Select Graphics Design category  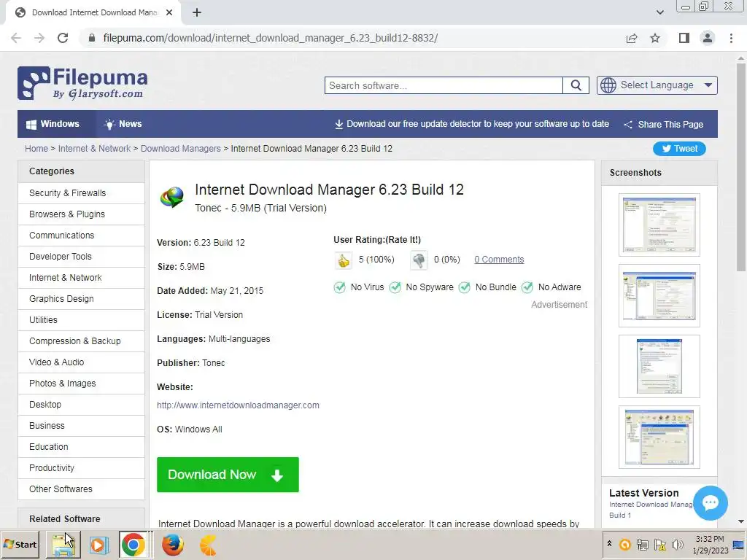coord(81,298)
